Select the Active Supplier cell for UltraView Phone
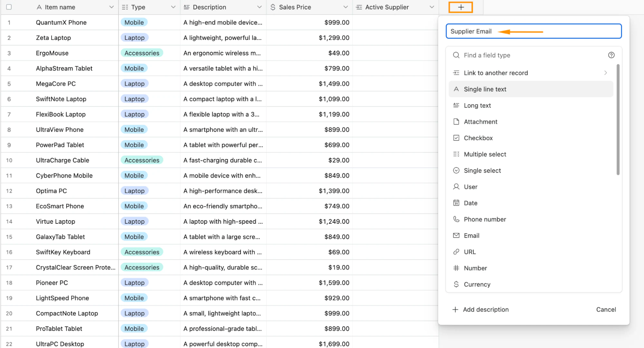Viewport: 644px width, 348px height. point(396,130)
